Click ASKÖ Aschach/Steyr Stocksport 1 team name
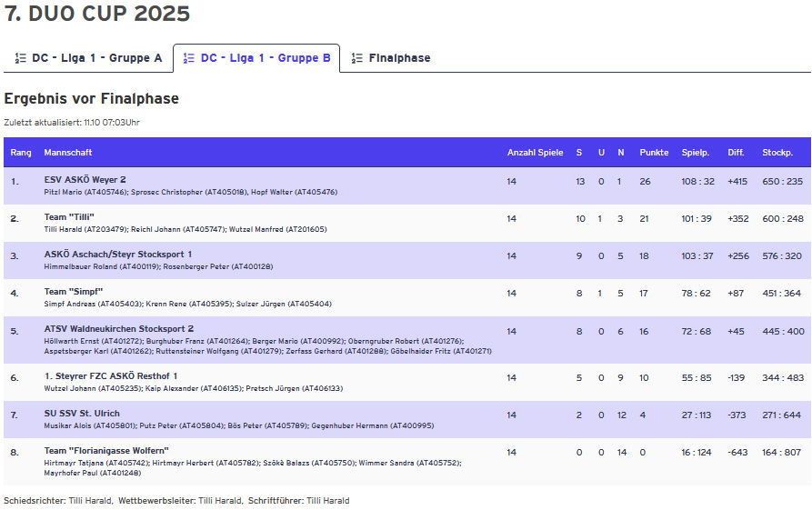Image resolution: width=812 pixels, height=510 pixels. (x=118, y=255)
